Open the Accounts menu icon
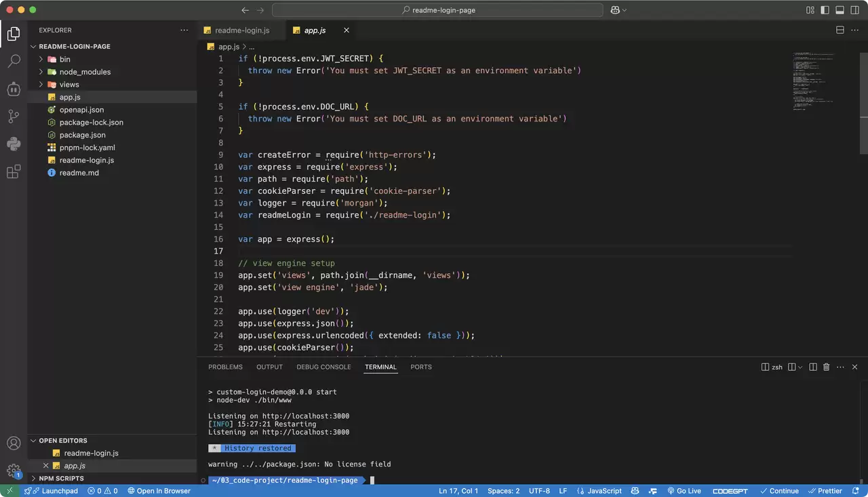This screenshot has height=497, width=868. [x=14, y=443]
